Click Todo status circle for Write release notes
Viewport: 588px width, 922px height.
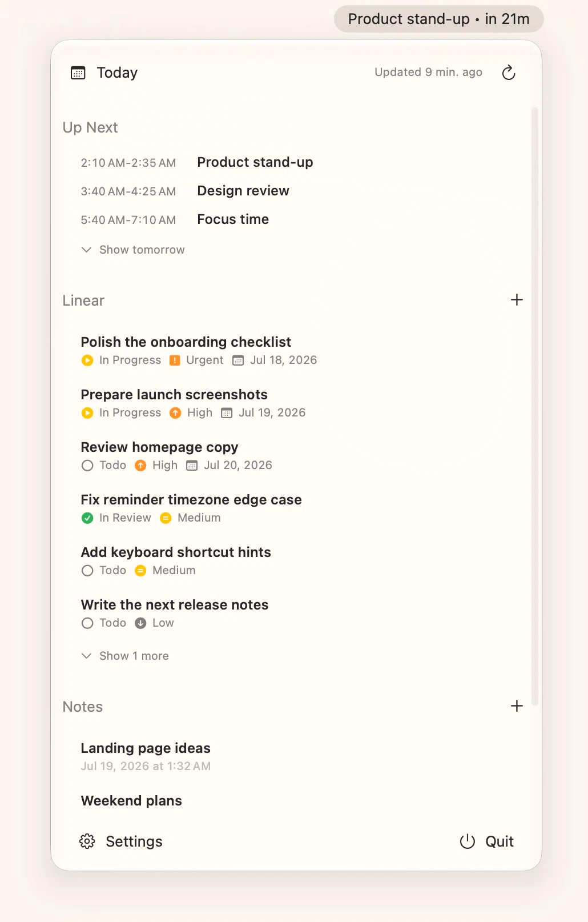(x=87, y=623)
